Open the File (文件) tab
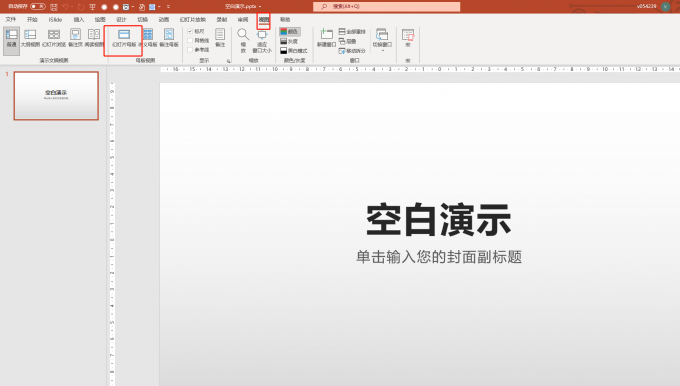Screen dimensions: 680x386 (x=11, y=20)
